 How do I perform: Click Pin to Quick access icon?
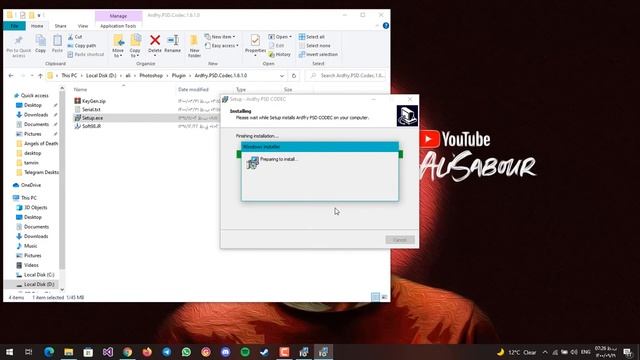pyautogui.click(x=18, y=40)
